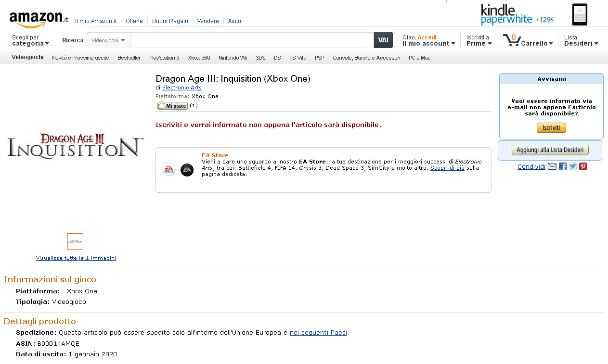Open the PlayStation 3 category tab
Viewport: 608px width, 364px height.
click(x=164, y=58)
